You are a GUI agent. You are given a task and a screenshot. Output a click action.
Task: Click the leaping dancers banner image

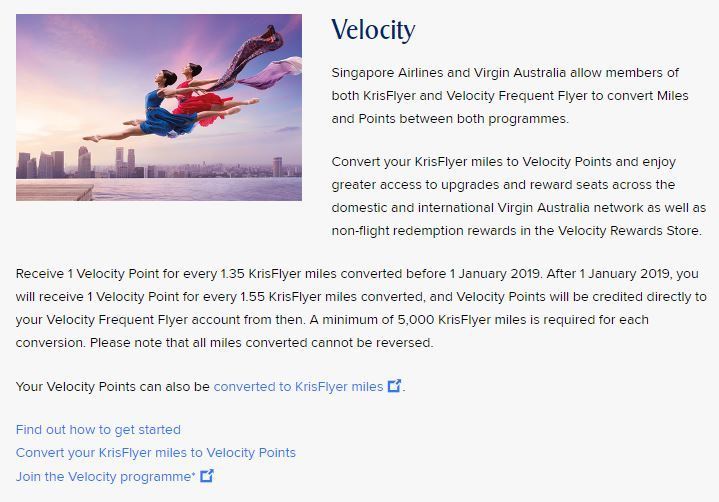[x=159, y=107]
